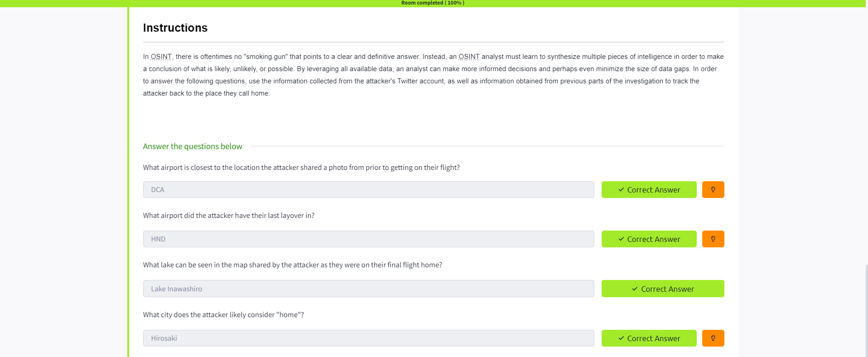Click the question about the last layover airport
Image resolution: width=868 pixels, height=357 pixels.
click(228, 216)
